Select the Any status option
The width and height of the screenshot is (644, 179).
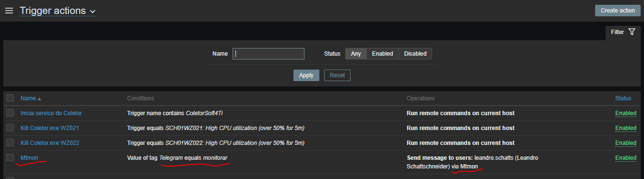click(356, 54)
